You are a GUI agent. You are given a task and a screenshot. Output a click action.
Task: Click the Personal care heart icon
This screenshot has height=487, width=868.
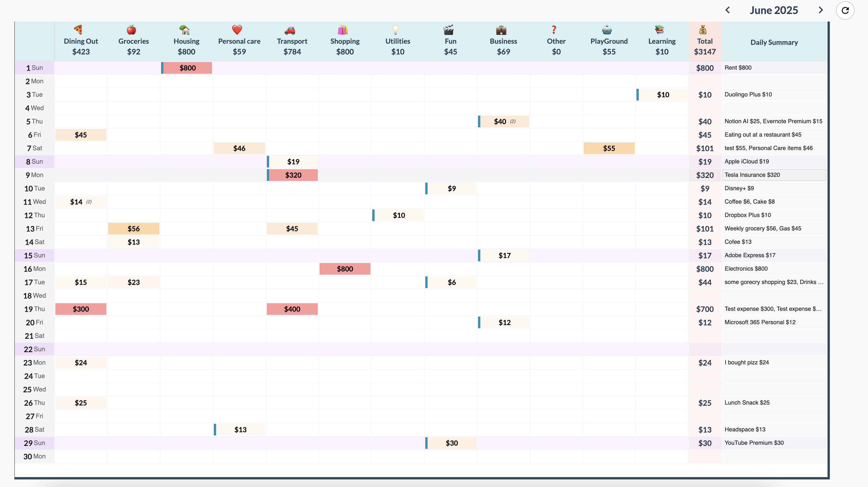(237, 30)
